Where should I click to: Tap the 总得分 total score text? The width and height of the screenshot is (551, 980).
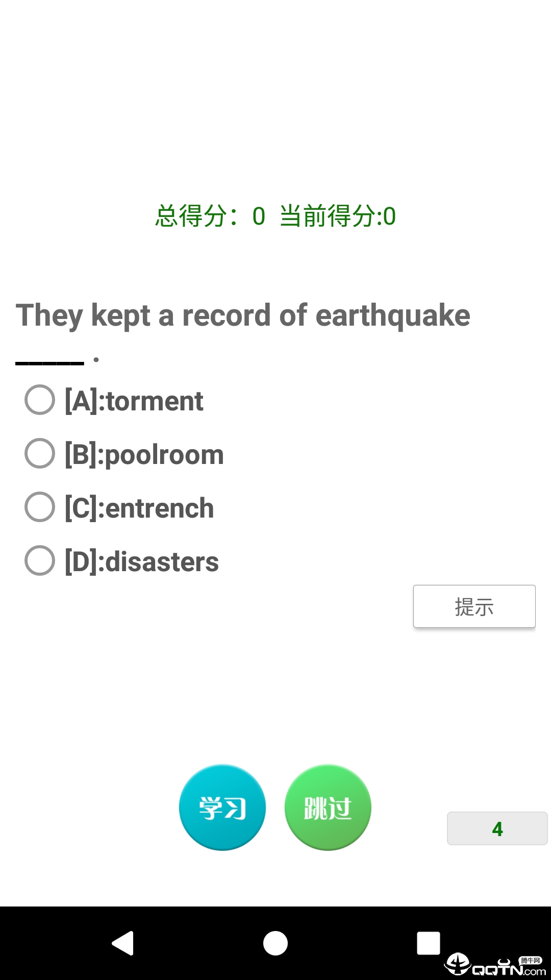210,216
